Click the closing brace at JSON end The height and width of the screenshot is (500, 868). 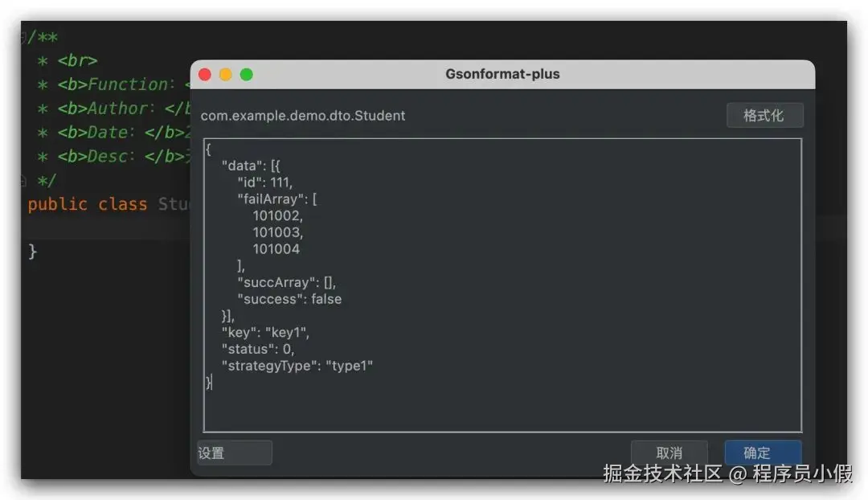click(208, 382)
